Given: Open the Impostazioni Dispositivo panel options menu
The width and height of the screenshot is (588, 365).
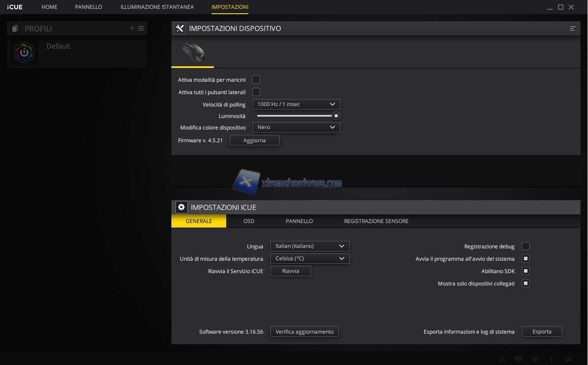Looking at the screenshot, I should (573, 28).
